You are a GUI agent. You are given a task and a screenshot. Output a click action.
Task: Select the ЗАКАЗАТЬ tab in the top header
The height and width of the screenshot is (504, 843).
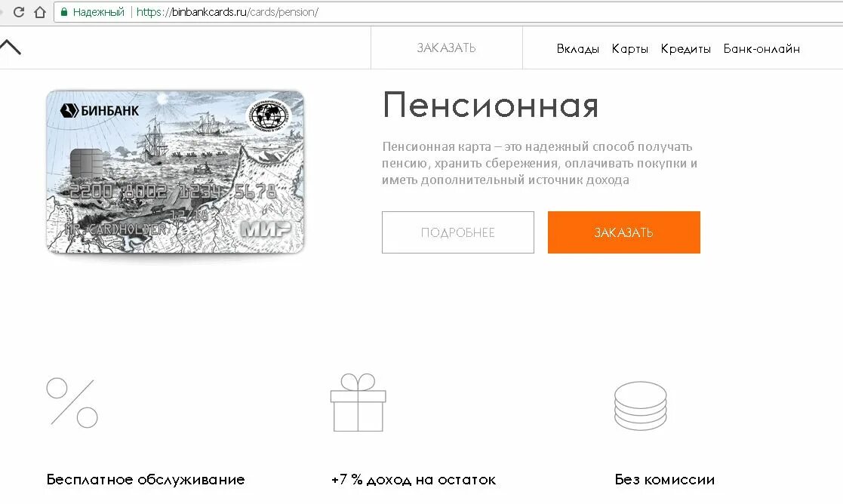point(446,48)
